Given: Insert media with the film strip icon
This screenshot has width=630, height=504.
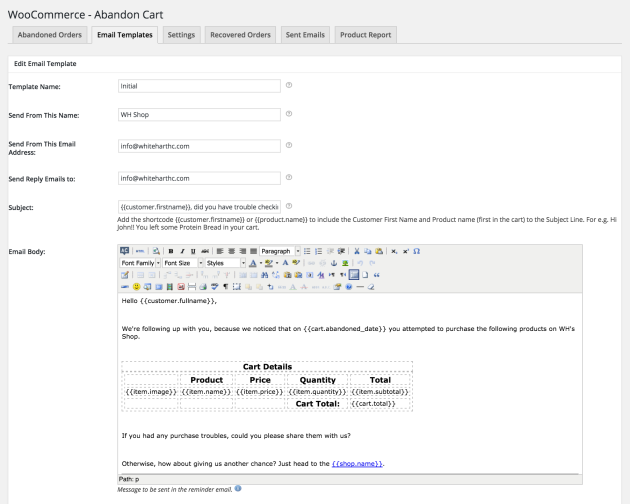Looking at the screenshot, I should click(x=170, y=287).
